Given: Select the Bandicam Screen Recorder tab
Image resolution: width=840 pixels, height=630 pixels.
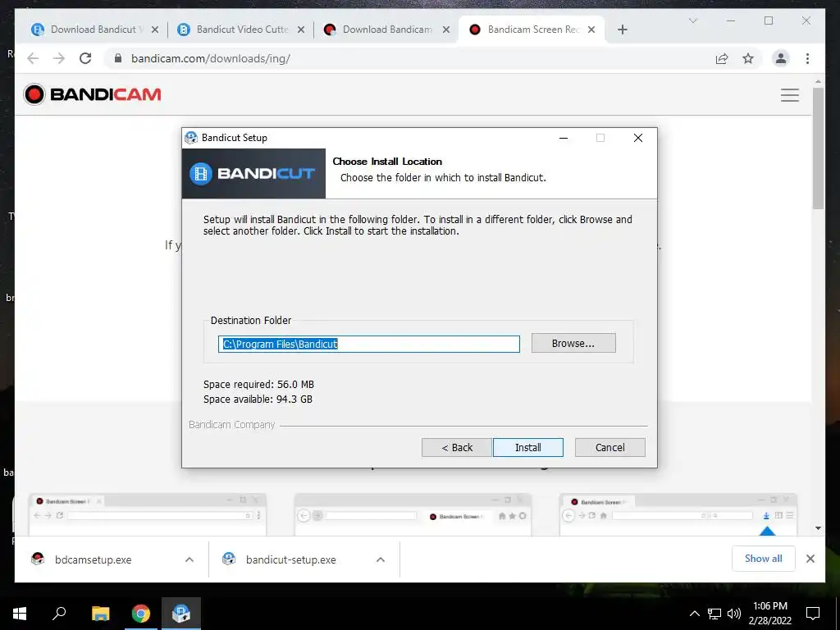Looking at the screenshot, I should (532, 30).
